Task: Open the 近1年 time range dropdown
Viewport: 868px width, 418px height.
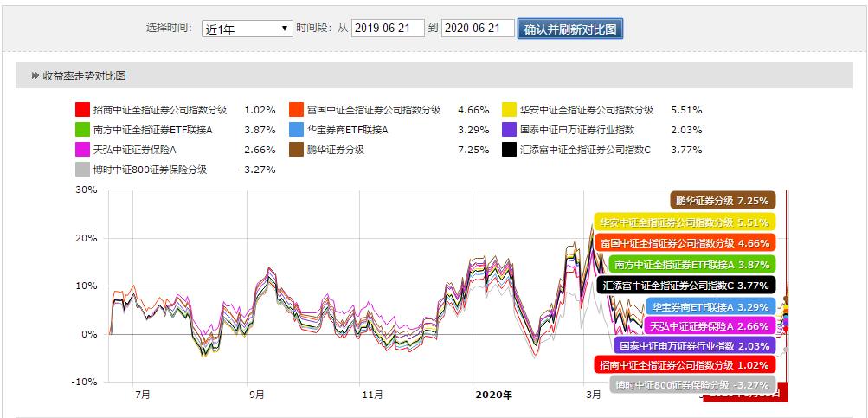Action: point(247,29)
